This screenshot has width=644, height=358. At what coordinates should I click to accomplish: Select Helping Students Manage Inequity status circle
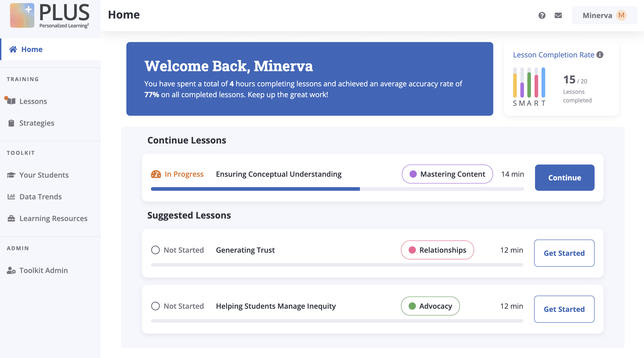point(155,306)
